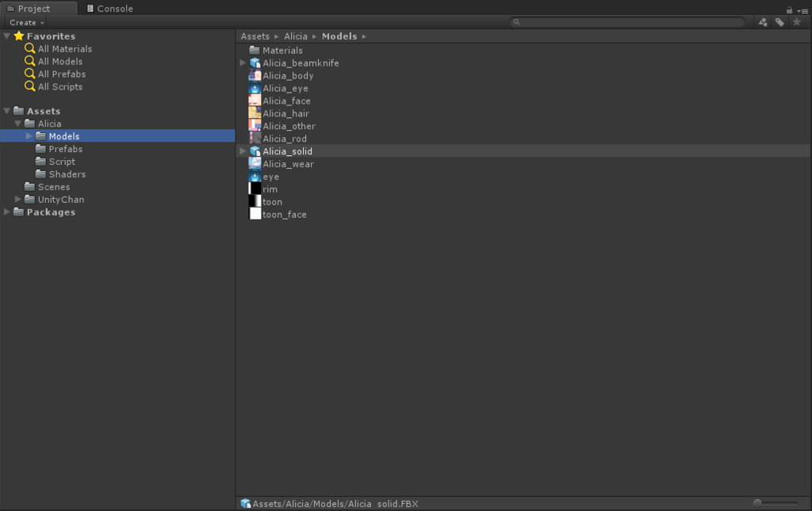Click the Alicia_solid FBX cube icon
The height and width of the screenshot is (511, 812).
coord(255,151)
